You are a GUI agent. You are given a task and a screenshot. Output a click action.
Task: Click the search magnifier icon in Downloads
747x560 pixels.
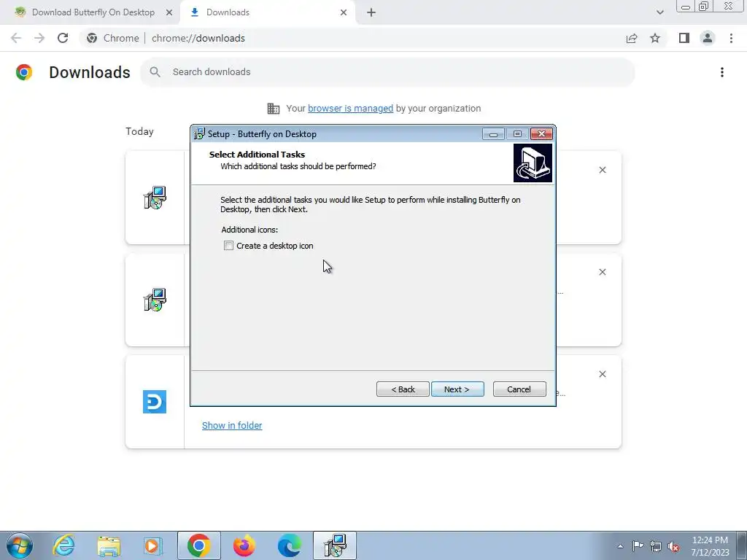click(x=155, y=72)
